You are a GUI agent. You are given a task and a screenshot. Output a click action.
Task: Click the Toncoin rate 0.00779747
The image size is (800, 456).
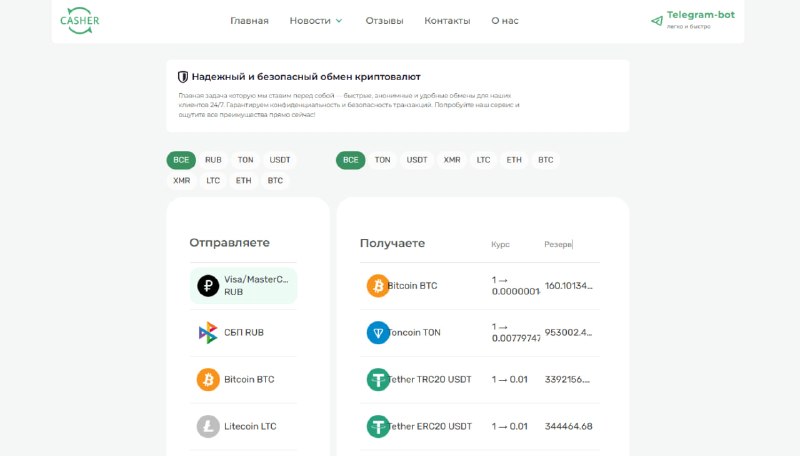516,338
